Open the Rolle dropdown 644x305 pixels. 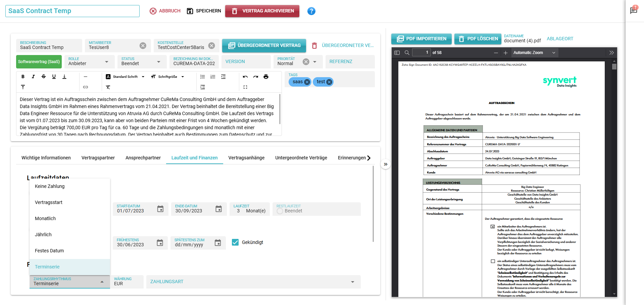[x=107, y=62]
